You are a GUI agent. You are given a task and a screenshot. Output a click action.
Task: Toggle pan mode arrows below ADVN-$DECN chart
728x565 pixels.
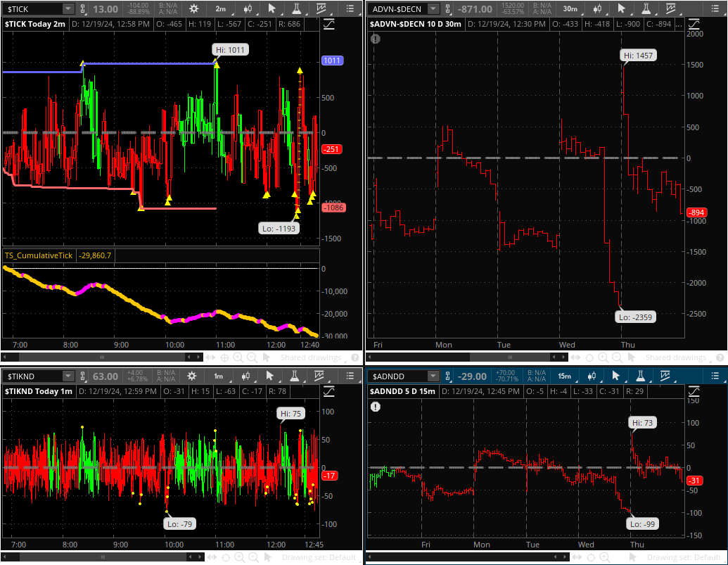pos(575,357)
